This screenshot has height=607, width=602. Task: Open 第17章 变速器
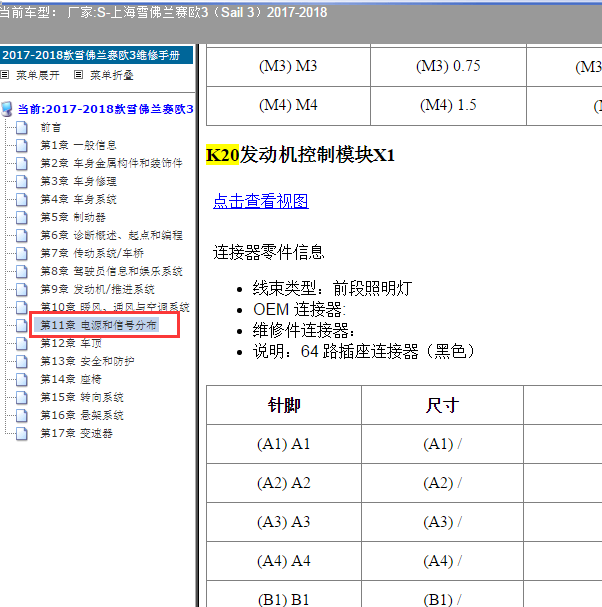point(77,433)
